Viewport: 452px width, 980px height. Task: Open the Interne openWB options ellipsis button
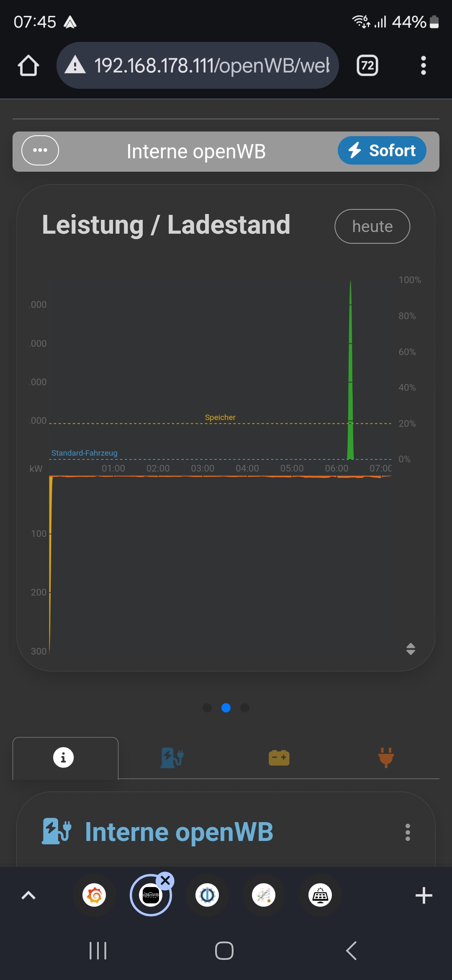click(40, 150)
